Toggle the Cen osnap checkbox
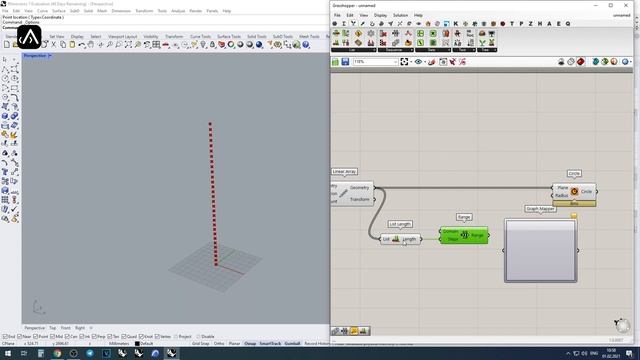 67,337
